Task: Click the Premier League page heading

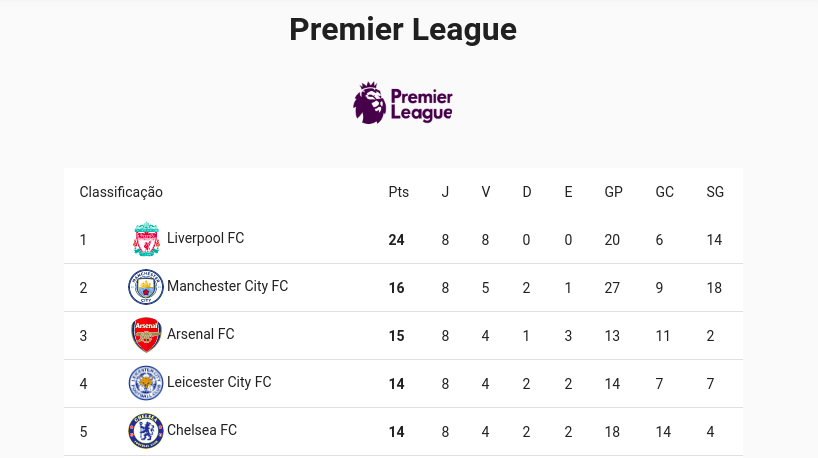Action: click(x=403, y=29)
